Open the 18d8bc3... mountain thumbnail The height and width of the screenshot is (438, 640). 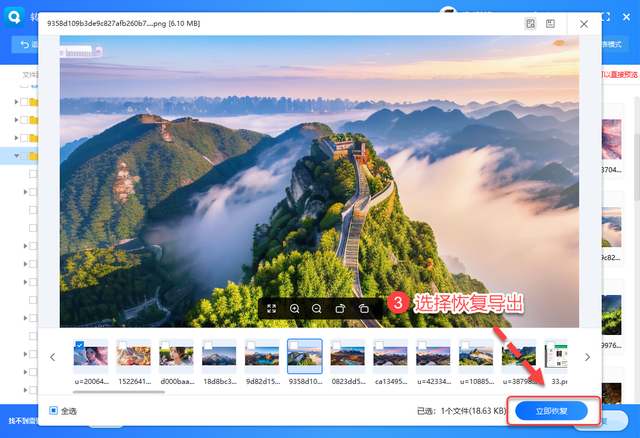(219, 356)
